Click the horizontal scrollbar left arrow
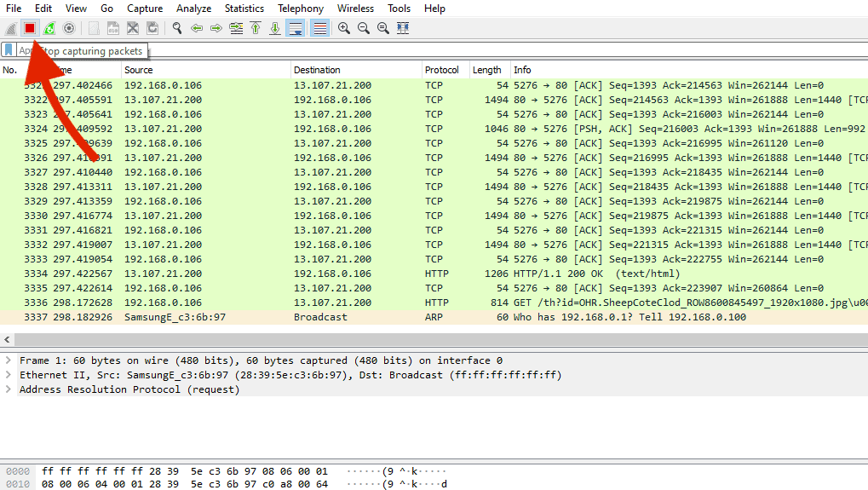Viewport: 868px width, 490px height. point(7,339)
